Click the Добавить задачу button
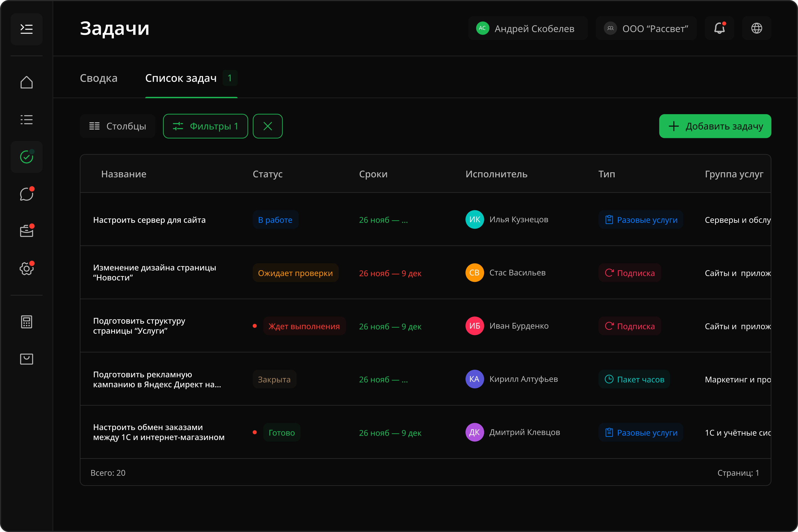 [715, 126]
